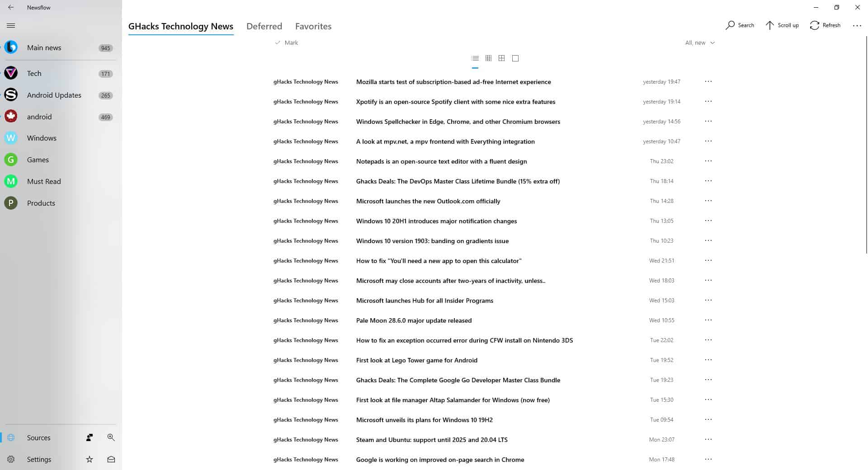Open the Steam and Ubuntu support article
Viewport: 868px width, 470px height.
(432, 440)
